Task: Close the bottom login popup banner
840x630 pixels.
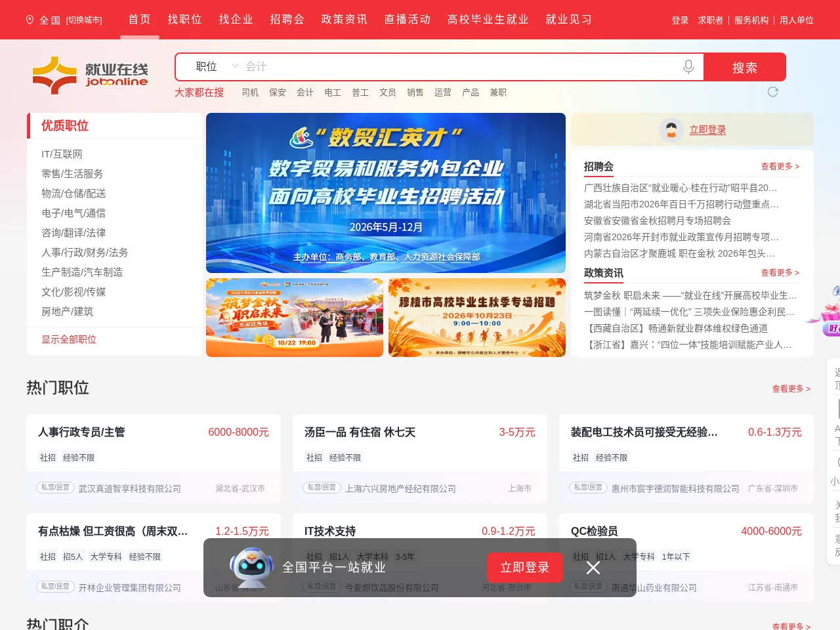Action: point(593,568)
